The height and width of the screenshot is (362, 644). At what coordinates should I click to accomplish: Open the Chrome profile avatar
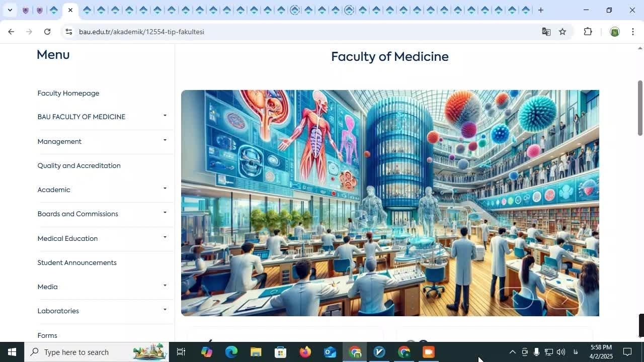pyautogui.click(x=614, y=32)
